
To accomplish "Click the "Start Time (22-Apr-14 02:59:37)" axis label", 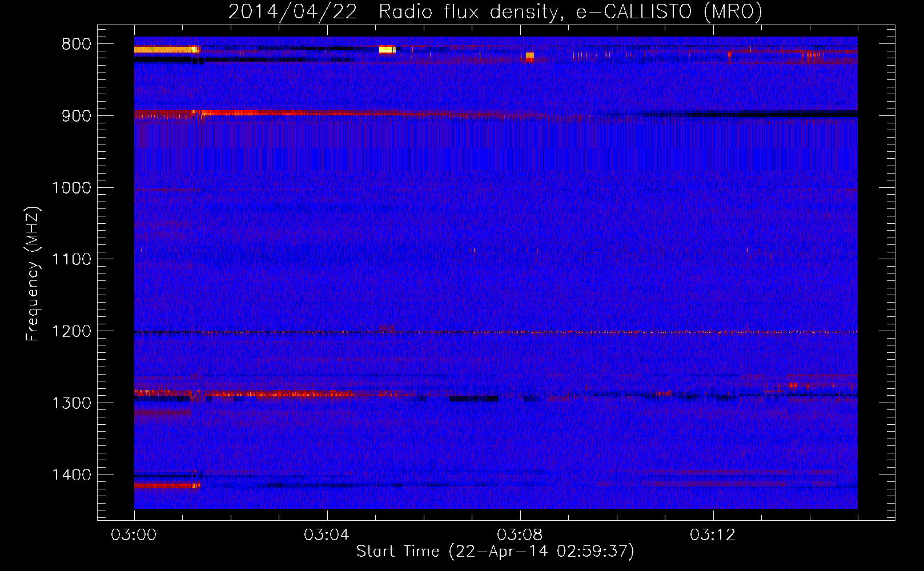I will point(495,552).
